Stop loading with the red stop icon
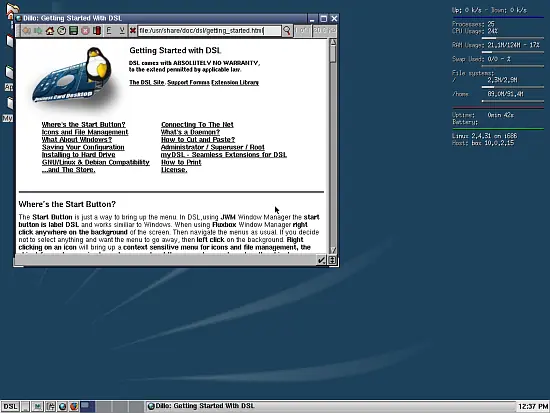 point(85,31)
